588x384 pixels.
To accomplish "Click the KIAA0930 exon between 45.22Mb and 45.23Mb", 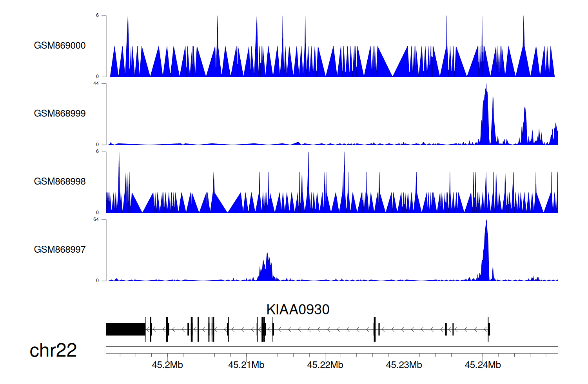I will pyautogui.click(x=375, y=329).
